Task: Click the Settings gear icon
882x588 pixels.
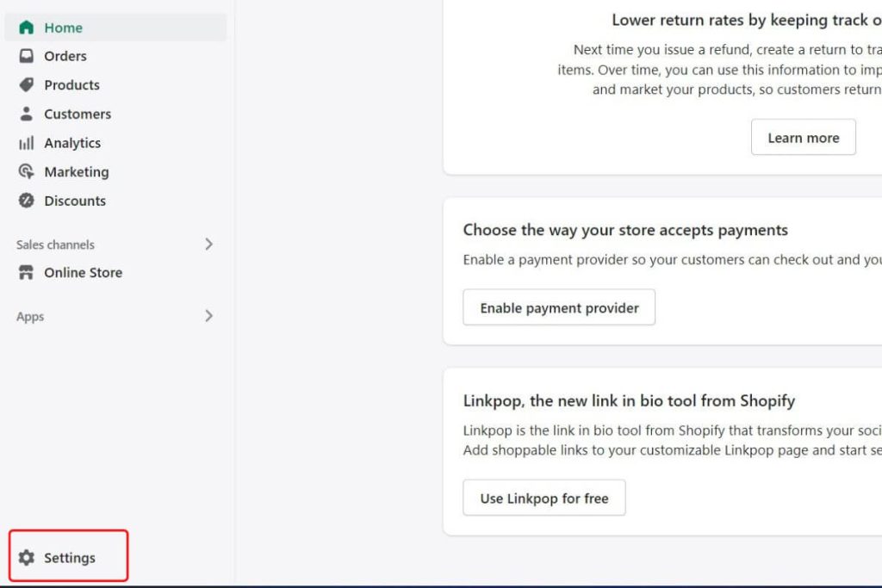Action: pos(27,558)
